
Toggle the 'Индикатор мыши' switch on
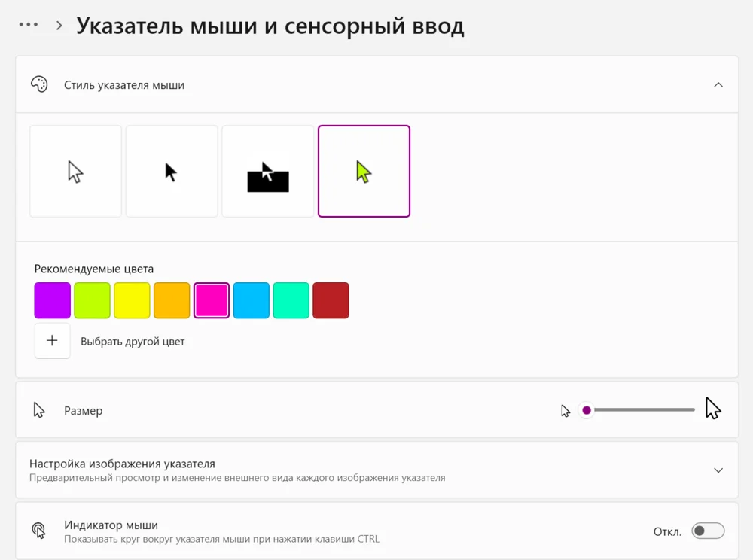tap(708, 531)
